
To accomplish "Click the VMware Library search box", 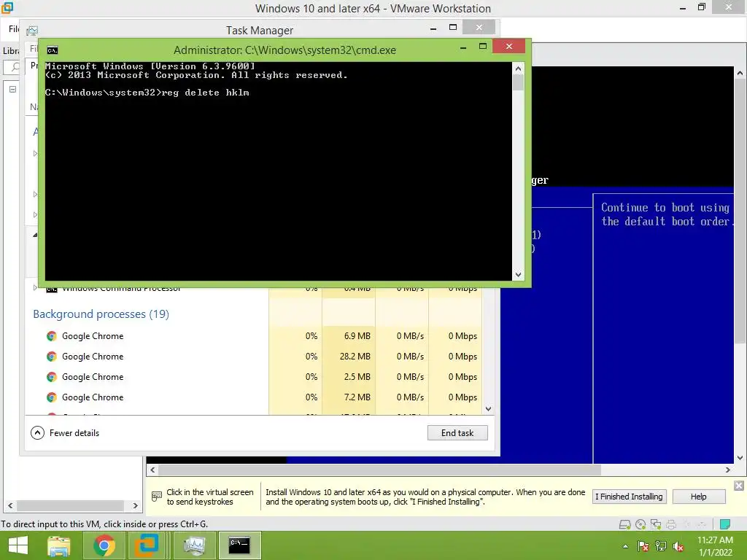I will point(12,67).
